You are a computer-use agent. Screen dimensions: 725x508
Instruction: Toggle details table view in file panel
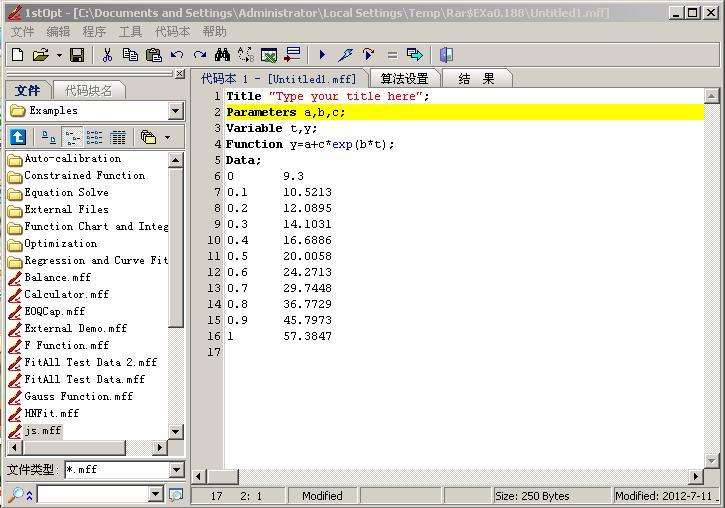pyautogui.click(x=117, y=137)
